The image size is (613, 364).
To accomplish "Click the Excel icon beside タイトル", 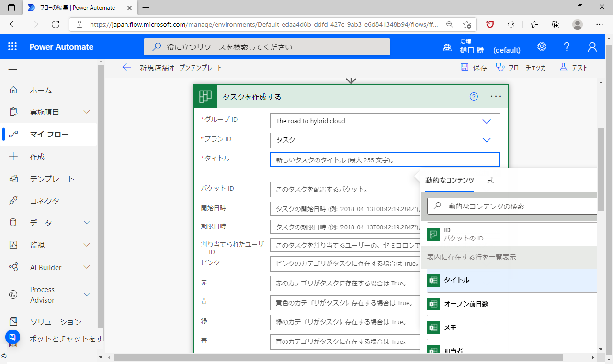I will [433, 280].
